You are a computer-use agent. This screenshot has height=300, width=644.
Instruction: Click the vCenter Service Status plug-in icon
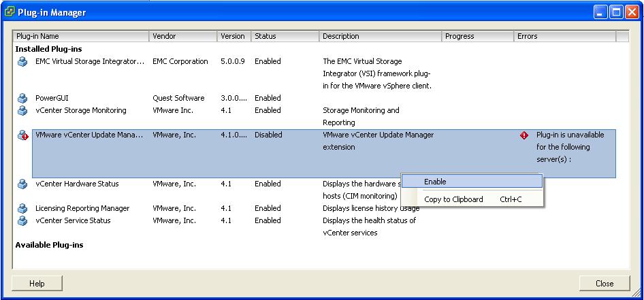(22, 220)
